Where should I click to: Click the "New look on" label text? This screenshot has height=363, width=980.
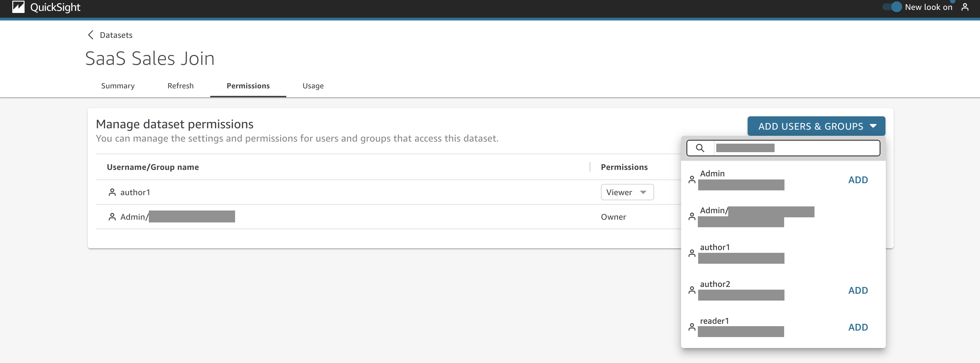(928, 7)
